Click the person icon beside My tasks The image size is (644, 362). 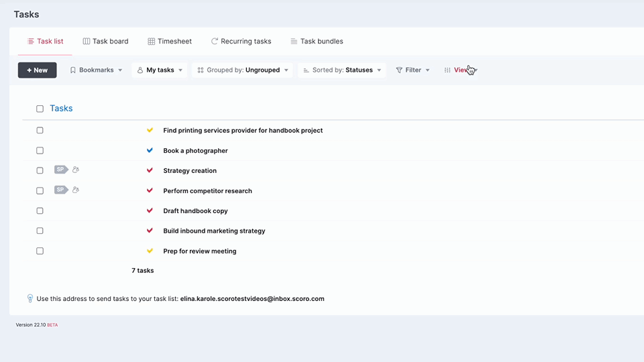click(x=140, y=70)
